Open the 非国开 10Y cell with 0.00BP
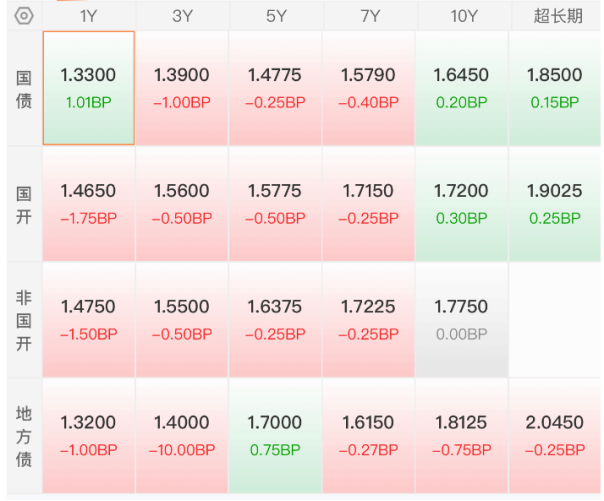The width and height of the screenshot is (604, 501). pyautogui.click(x=461, y=320)
